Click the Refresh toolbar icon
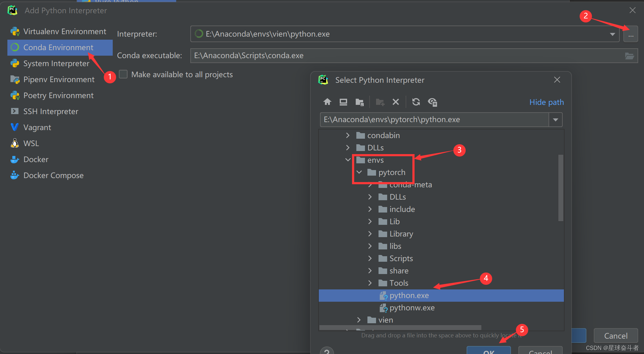The image size is (644, 354). click(x=416, y=102)
